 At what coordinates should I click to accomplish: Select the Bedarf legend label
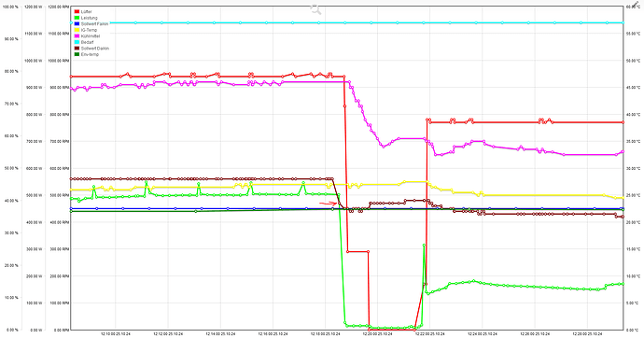click(87, 42)
